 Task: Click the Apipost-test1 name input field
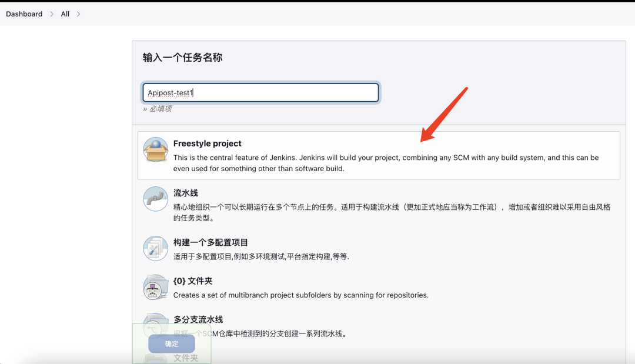(260, 92)
